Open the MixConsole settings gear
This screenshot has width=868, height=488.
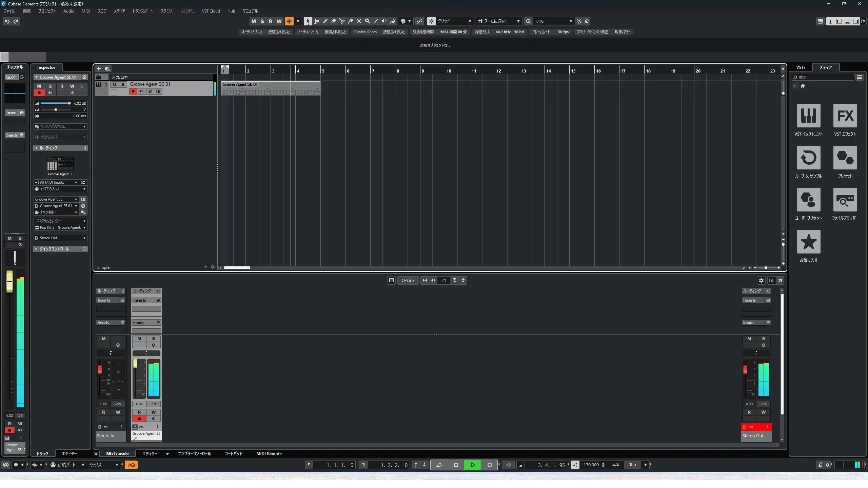coord(761,281)
